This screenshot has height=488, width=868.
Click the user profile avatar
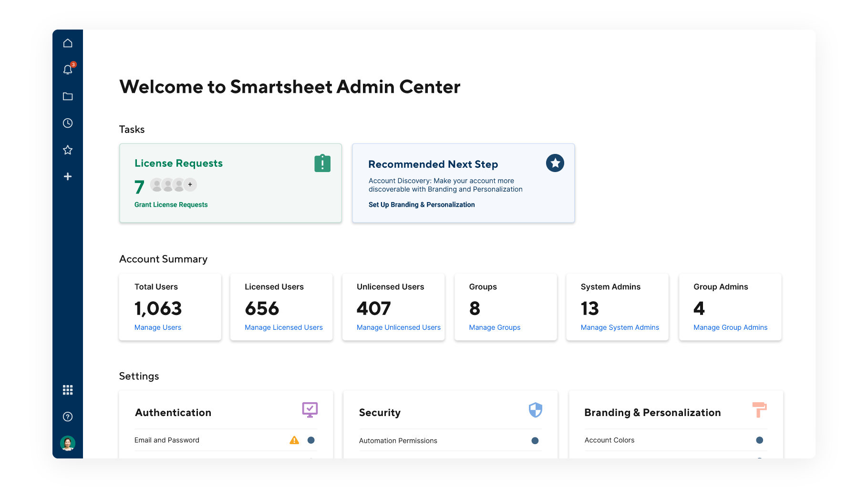coord(68,443)
